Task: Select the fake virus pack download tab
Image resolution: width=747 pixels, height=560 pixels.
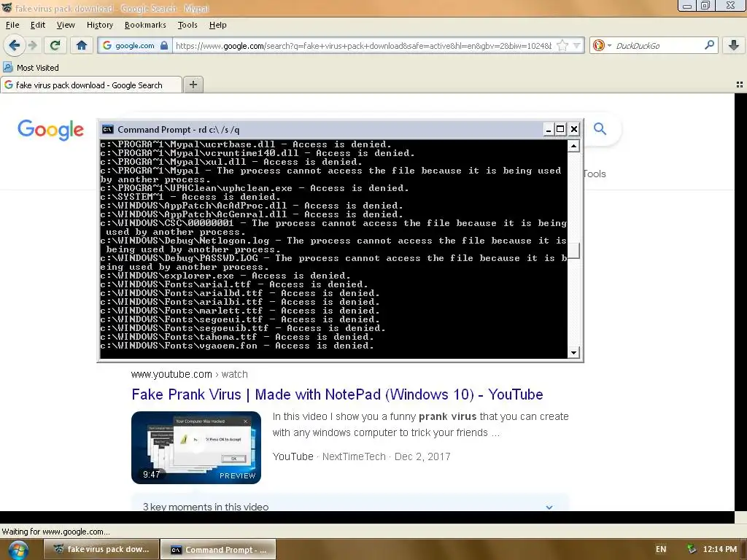Action: [x=91, y=85]
